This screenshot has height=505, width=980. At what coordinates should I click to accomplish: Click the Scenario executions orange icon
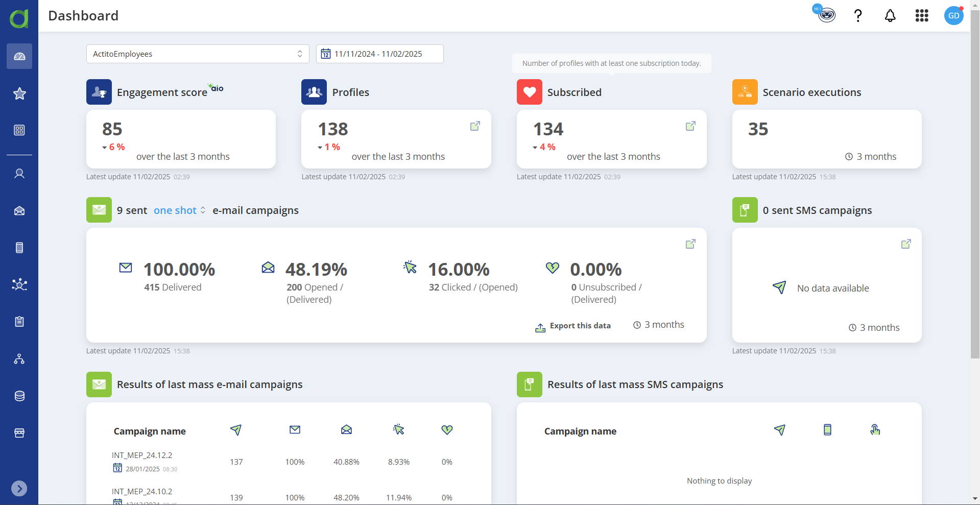745,92
